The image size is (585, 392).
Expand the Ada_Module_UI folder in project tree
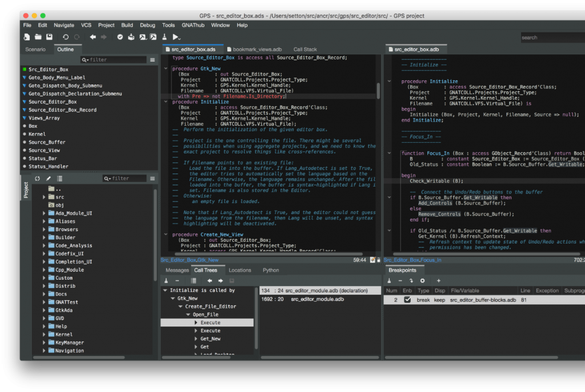45,213
